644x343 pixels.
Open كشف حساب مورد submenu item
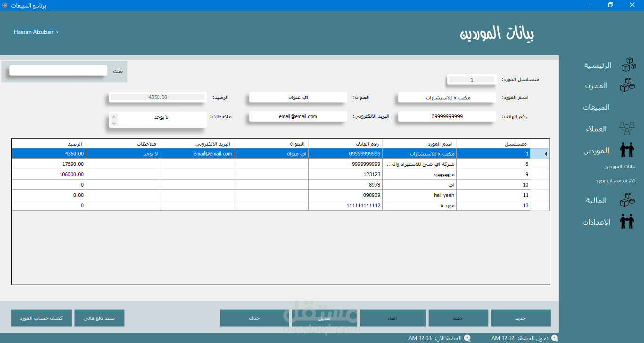tap(615, 181)
